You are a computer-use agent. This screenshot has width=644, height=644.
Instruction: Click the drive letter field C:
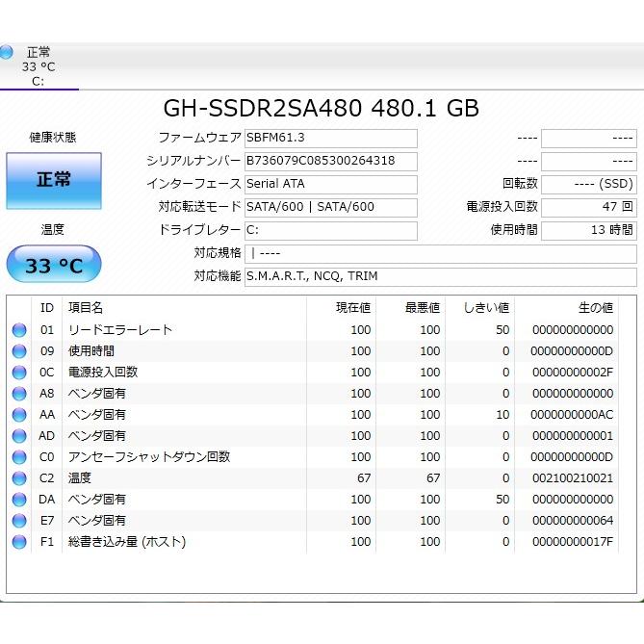coord(330,230)
